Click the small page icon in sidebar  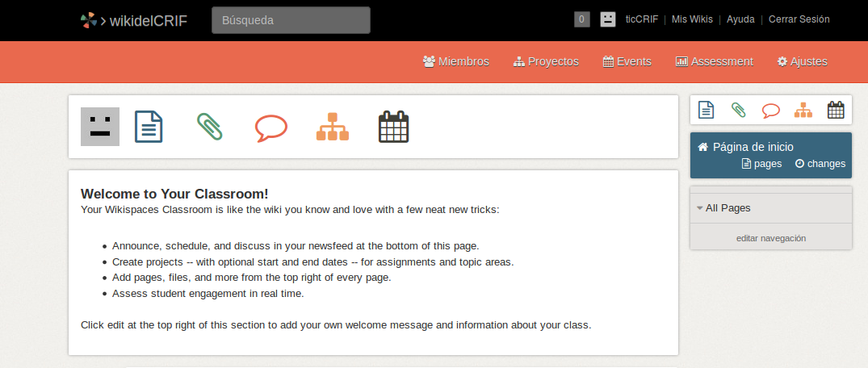click(706, 110)
